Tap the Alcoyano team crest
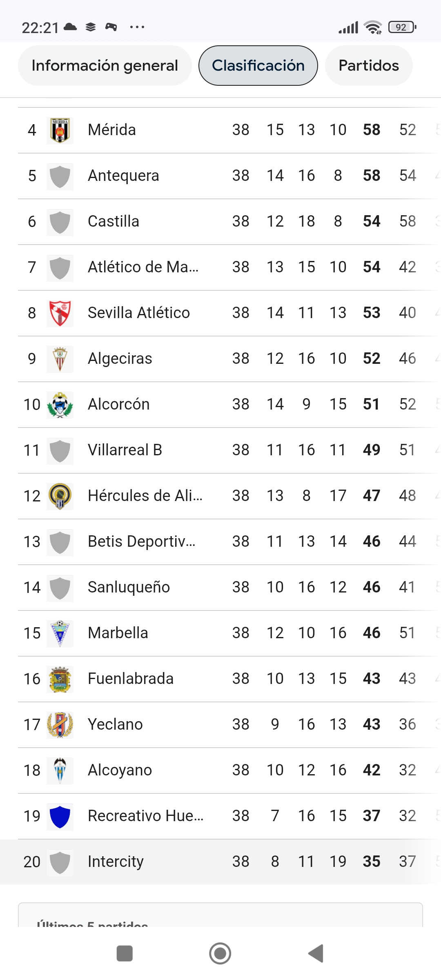This screenshot has width=441, height=980. [60, 771]
